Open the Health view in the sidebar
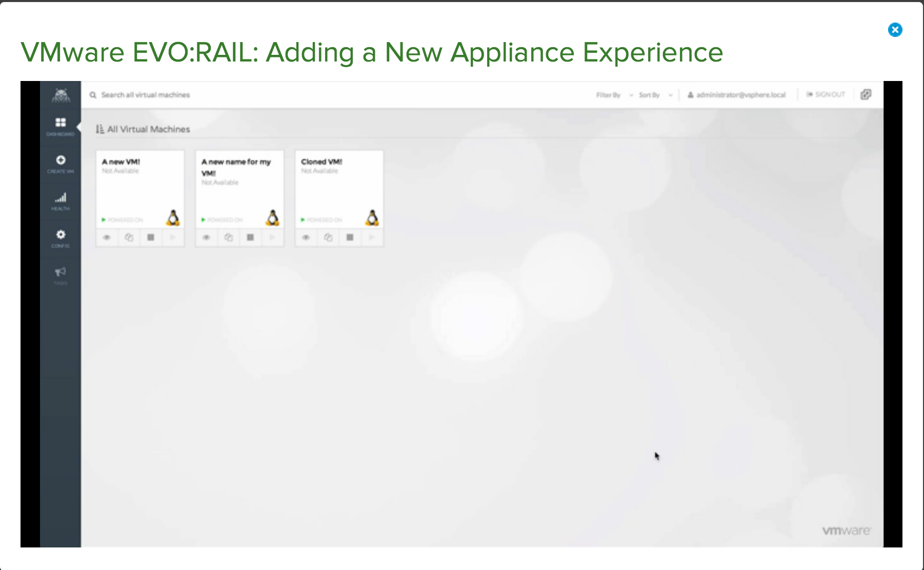The height and width of the screenshot is (570, 924). [61, 201]
